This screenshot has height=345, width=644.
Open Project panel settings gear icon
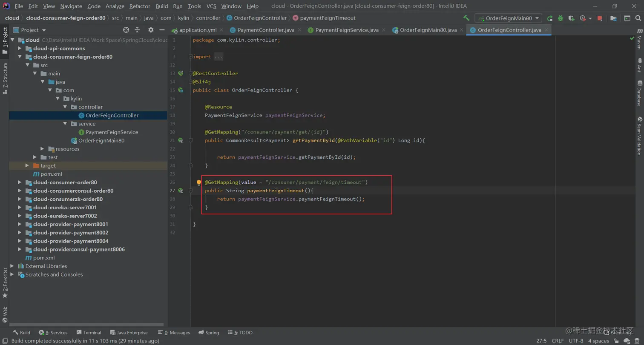(x=151, y=30)
